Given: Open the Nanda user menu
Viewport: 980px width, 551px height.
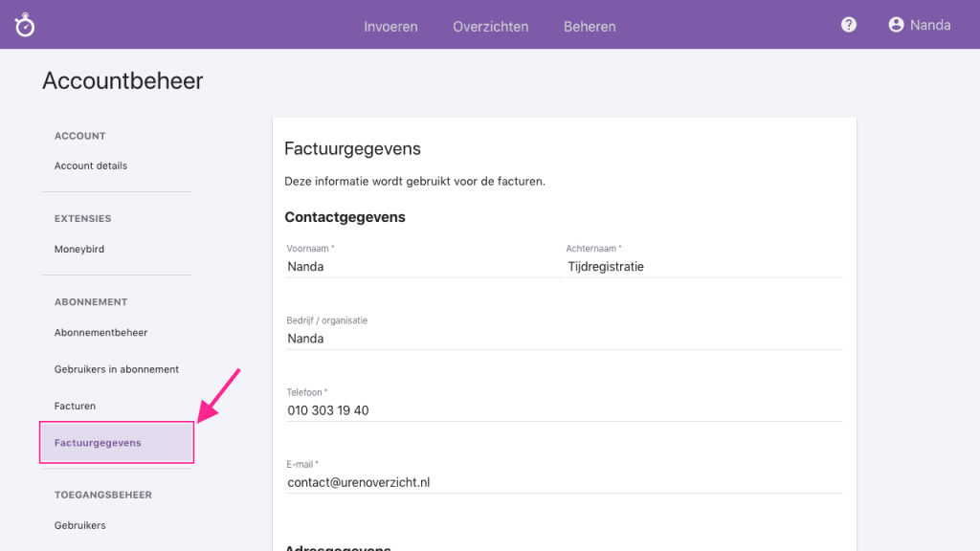Looking at the screenshot, I should coord(929,25).
